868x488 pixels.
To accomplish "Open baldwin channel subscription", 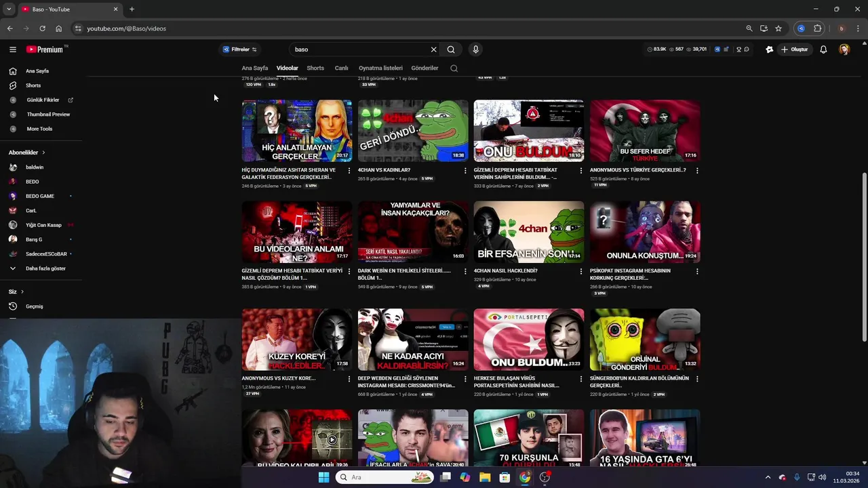I will click(x=35, y=167).
